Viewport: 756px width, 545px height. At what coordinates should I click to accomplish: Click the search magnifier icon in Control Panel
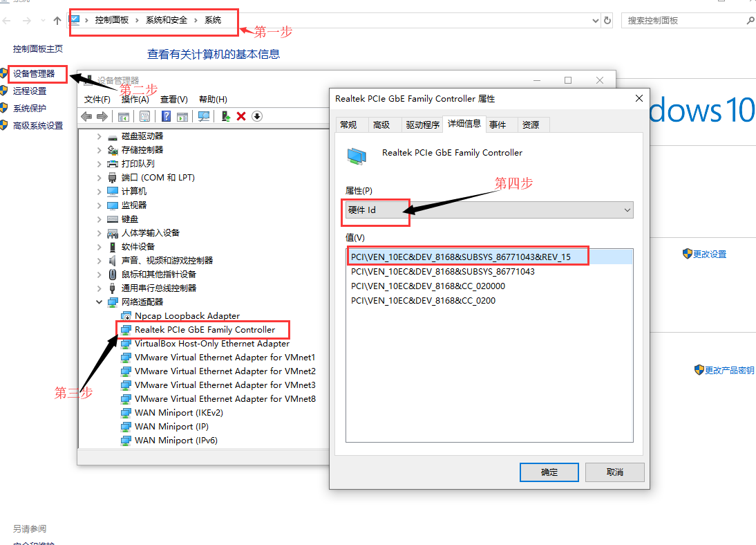click(x=750, y=20)
